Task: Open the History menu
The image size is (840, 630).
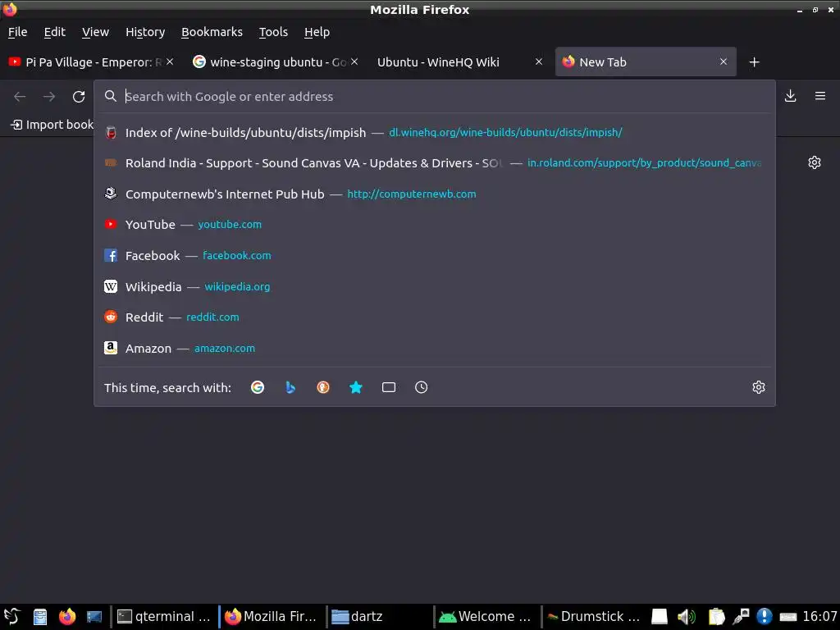Action: 145,32
